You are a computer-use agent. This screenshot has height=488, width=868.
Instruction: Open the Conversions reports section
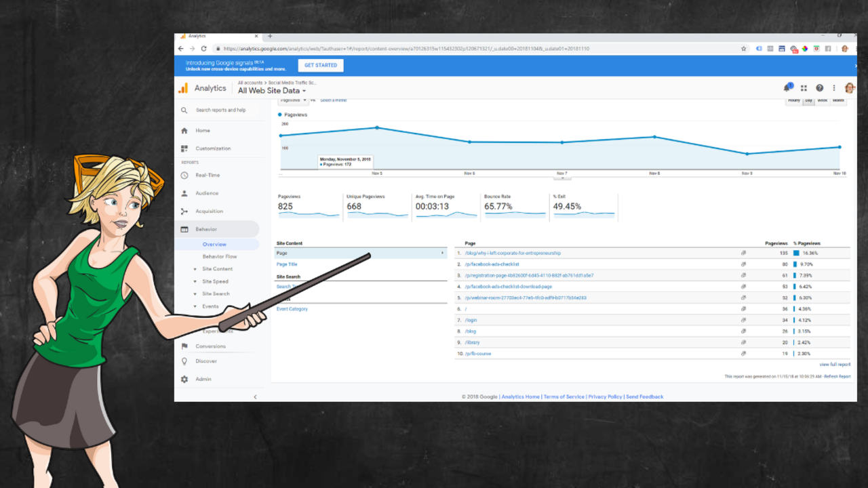coord(210,346)
